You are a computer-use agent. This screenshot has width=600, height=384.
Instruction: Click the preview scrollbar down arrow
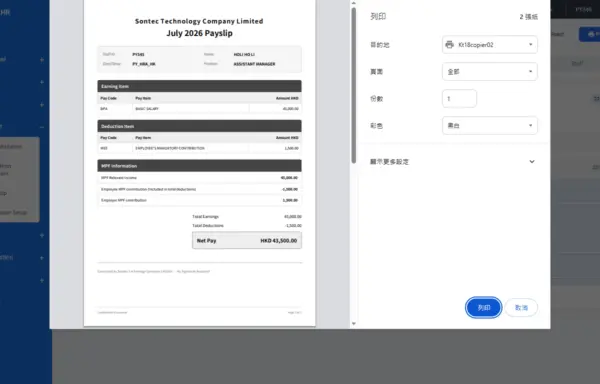pyautogui.click(x=354, y=324)
